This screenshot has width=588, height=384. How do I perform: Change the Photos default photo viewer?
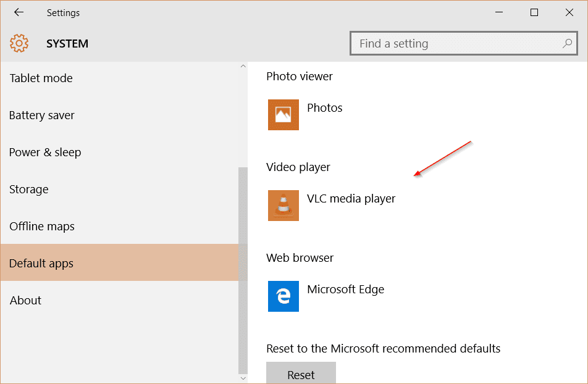[324, 108]
